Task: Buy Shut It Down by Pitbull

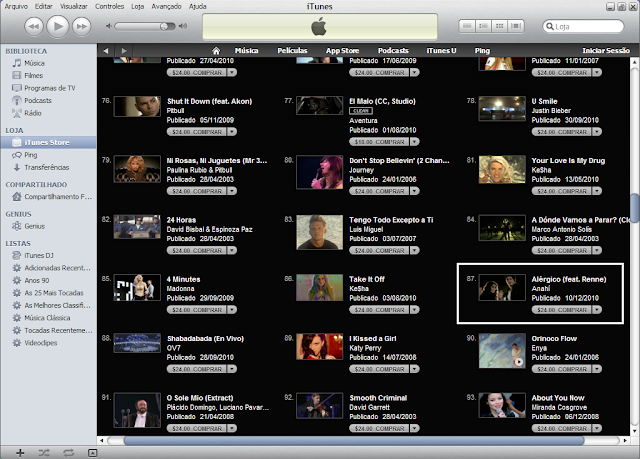Action: tap(197, 132)
